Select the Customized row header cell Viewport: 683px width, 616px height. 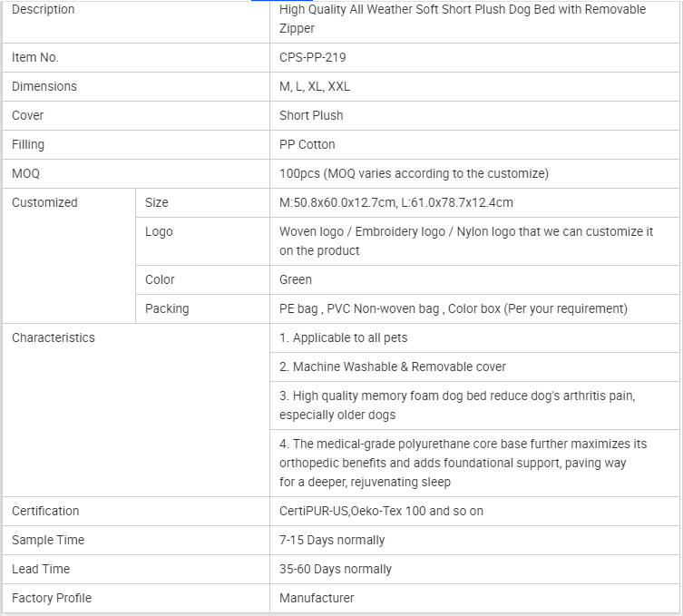tap(44, 202)
